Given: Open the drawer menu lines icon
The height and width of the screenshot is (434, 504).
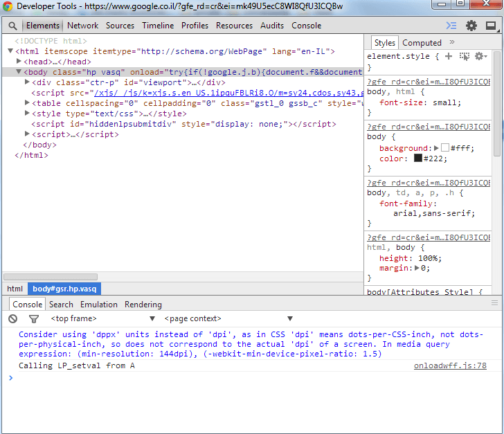Looking at the screenshot, I should pyautogui.click(x=494, y=303).
